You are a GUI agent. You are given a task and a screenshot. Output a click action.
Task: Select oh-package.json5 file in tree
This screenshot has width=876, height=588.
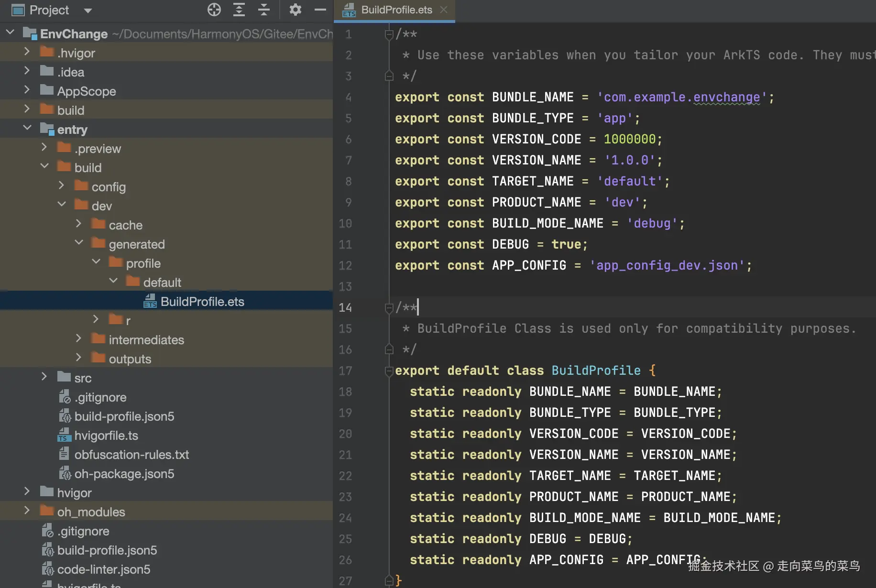[x=124, y=474]
